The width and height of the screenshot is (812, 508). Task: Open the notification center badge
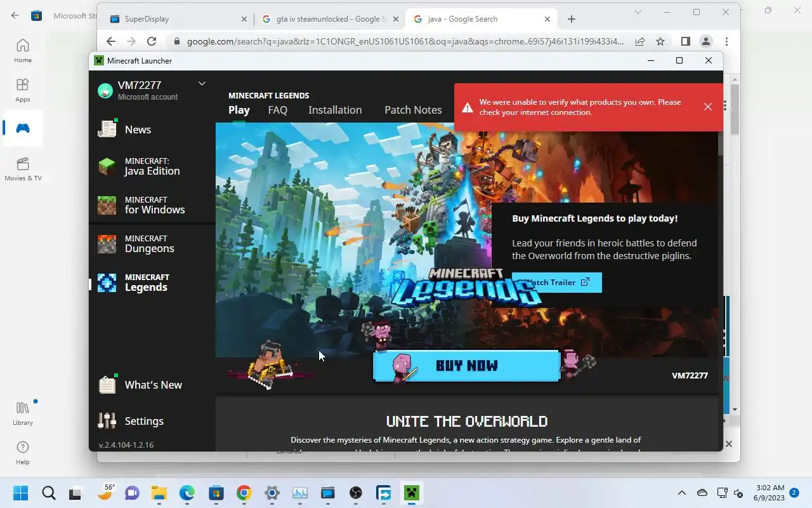(794, 493)
